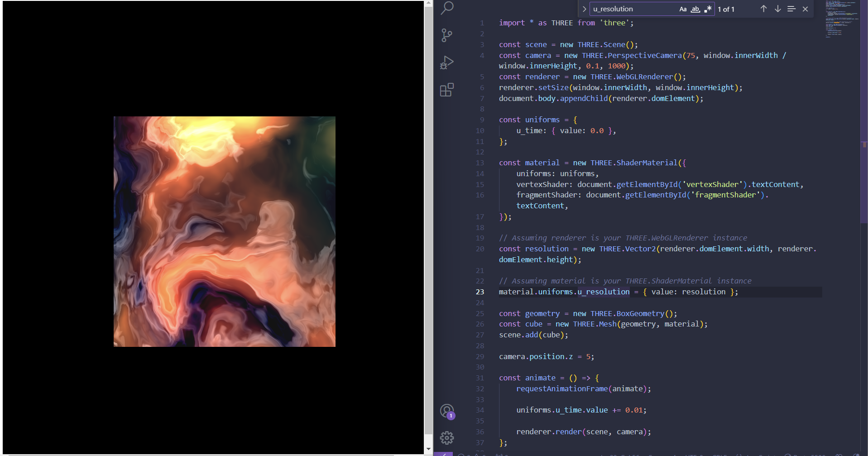Click line number 23 in the gutter
This screenshot has height=456, width=868.
pyautogui.click(x=480, y=292)
